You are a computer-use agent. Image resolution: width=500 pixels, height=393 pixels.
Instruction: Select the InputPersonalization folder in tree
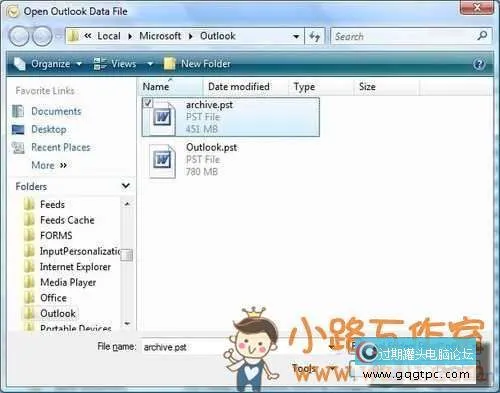click(x=80, y=251)
